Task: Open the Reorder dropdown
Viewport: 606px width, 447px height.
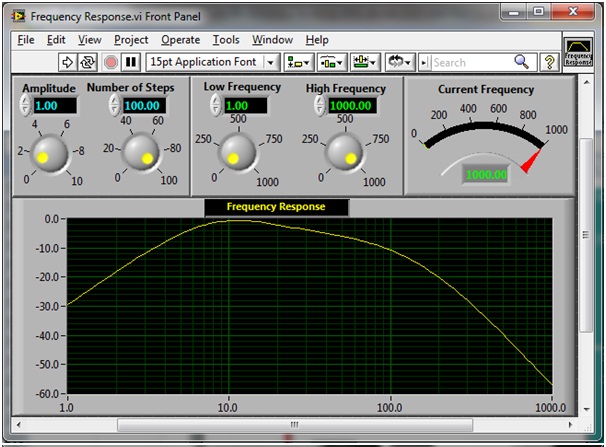Action: point(398,62)
